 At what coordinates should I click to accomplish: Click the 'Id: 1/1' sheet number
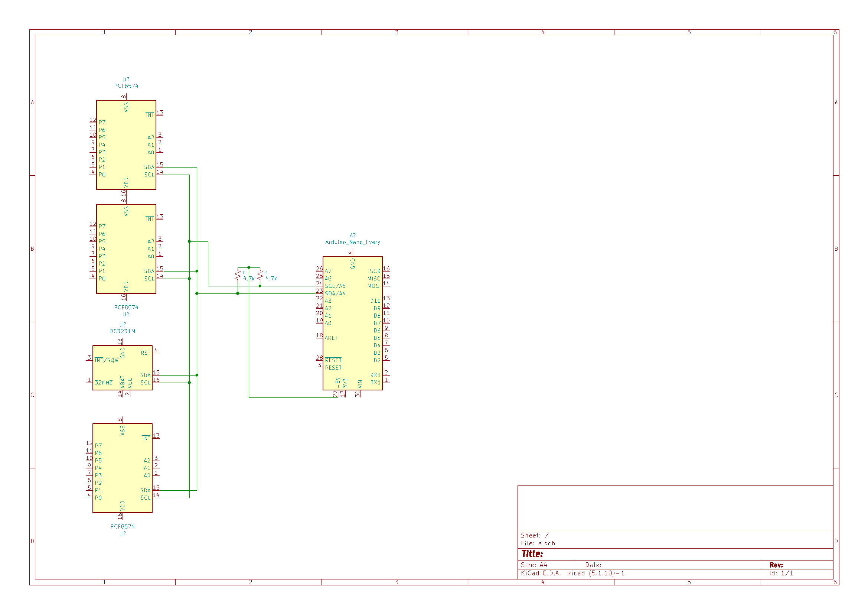pos(781,574)
